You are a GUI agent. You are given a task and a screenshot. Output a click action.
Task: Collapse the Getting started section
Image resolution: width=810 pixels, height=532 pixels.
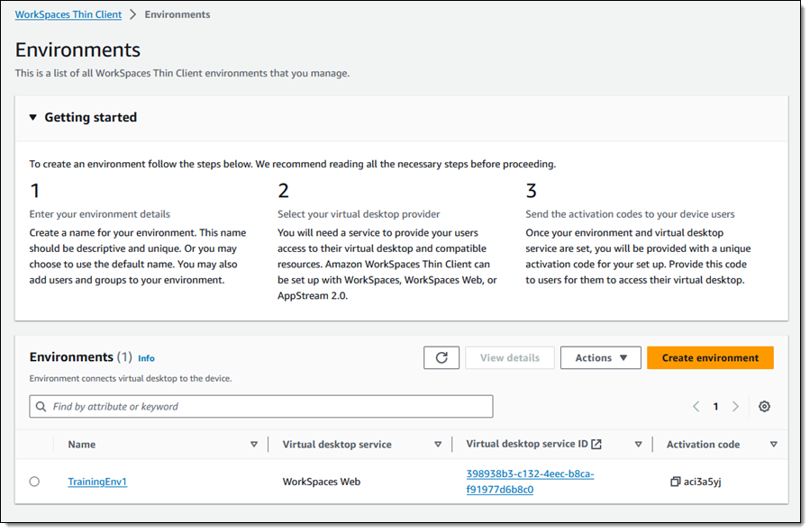point(33,117)
